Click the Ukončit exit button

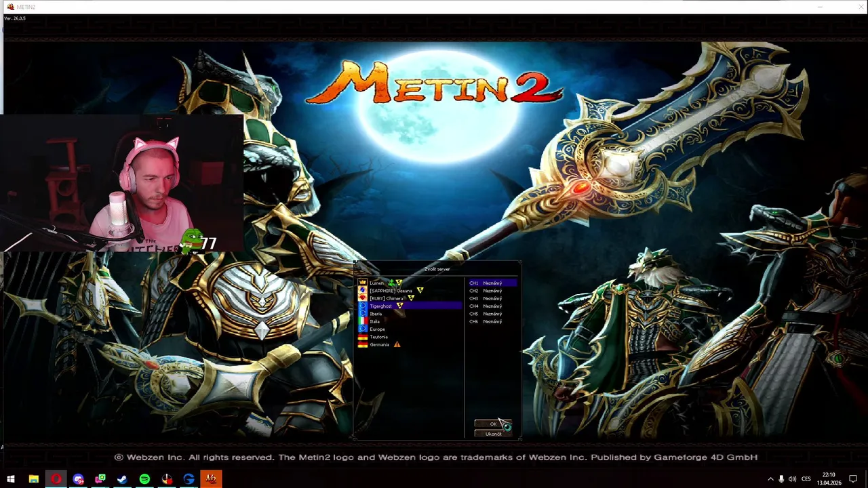493,434
